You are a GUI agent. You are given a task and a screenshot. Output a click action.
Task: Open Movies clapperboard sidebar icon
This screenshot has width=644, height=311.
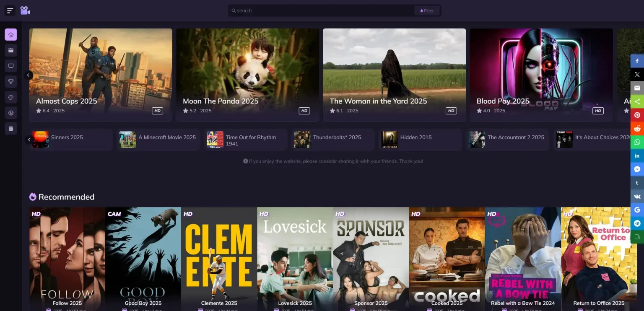[x=11, y=50]
